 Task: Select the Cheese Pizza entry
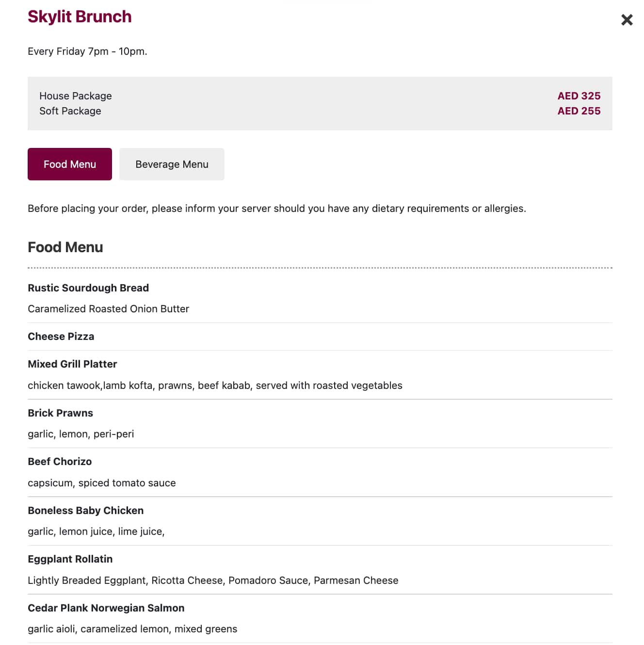click(x=61, y=336)
